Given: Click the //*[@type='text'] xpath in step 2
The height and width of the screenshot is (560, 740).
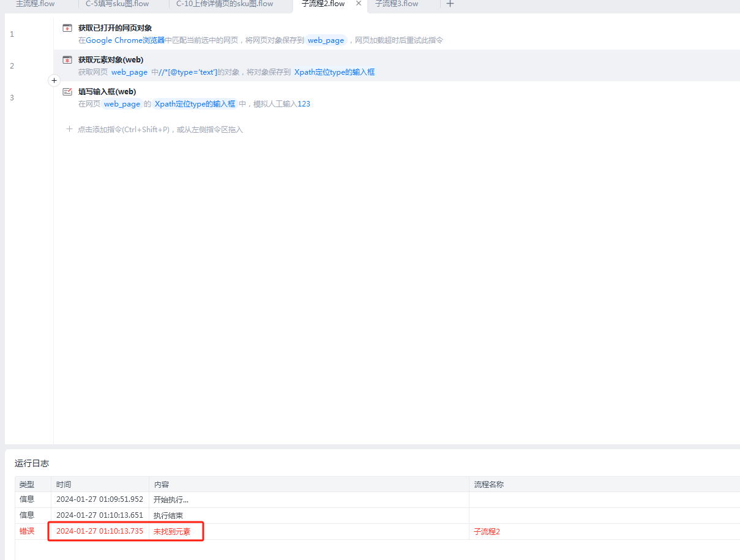Looking at the screenshot, I should point(187,72).
